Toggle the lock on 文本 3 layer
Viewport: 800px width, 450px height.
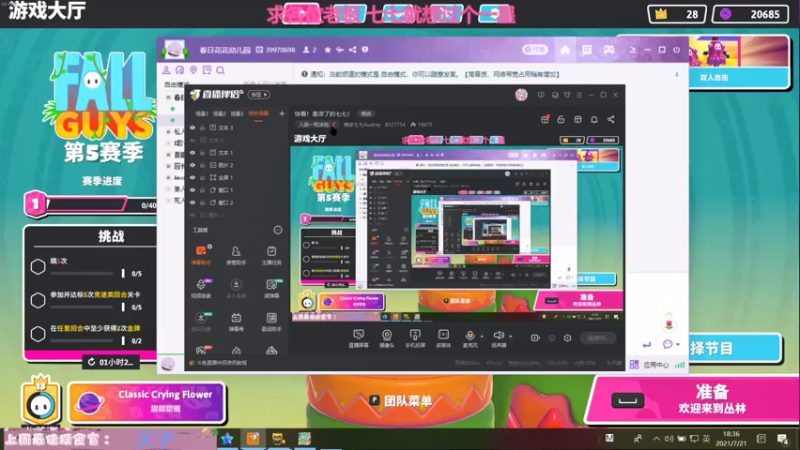pyautogui.click(x=203, y=128)
